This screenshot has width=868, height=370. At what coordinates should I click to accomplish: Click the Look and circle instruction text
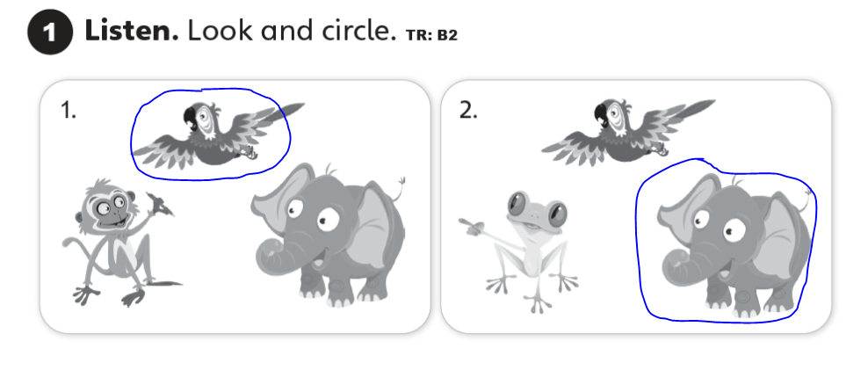[293, 31]
